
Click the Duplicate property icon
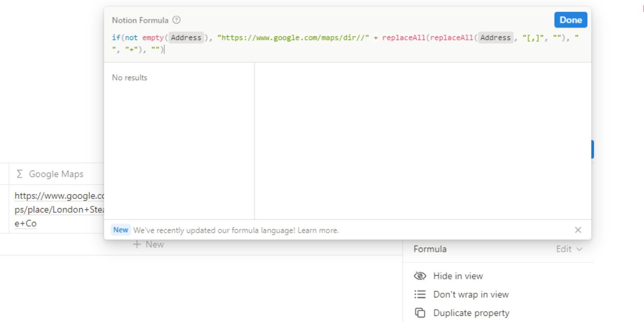420,313
